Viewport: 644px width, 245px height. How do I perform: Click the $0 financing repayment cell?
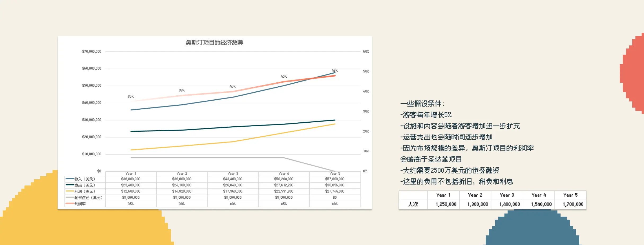click(335, 198)
